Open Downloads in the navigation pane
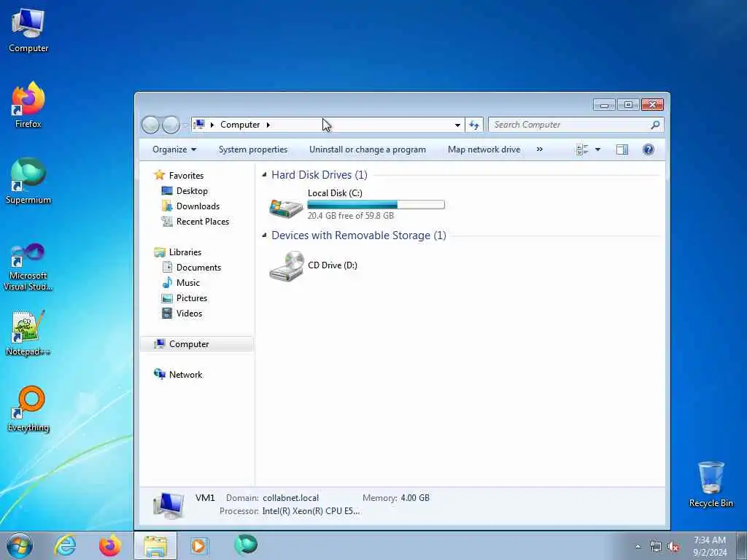Image resolution: width=747 pixels, height=560 pixels. point(198,206)
